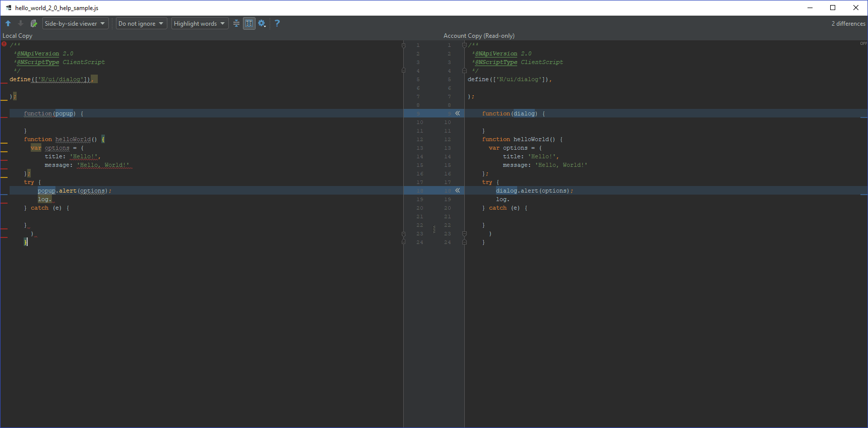Click the splitter drag handle between line numbers

click(x=434, y=229)
